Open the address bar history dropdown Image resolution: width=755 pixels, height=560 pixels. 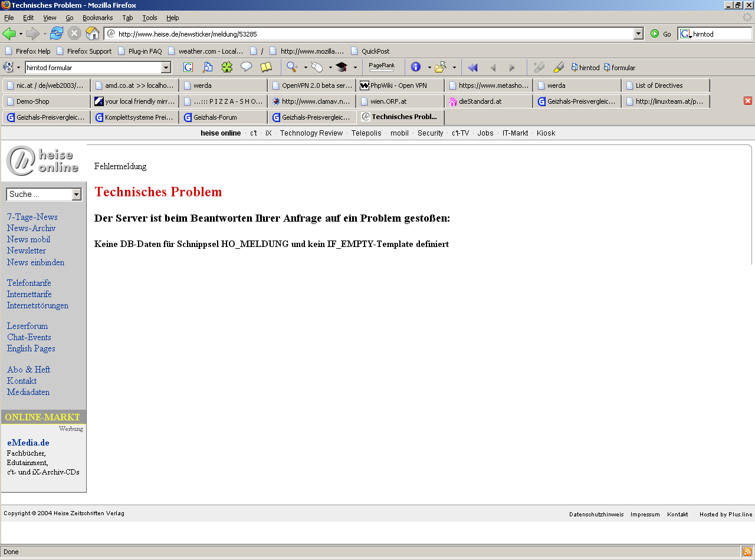click(x=638, y=34)
